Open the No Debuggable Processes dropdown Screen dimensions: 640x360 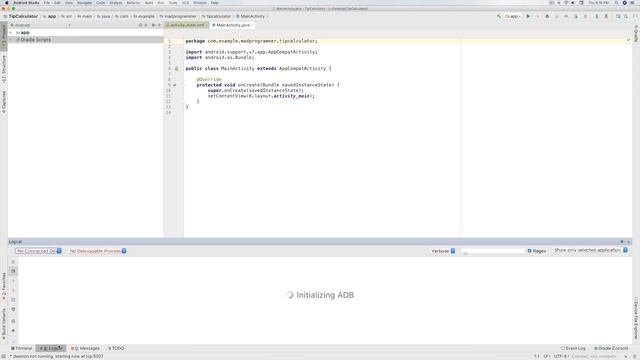coord(98,251)
